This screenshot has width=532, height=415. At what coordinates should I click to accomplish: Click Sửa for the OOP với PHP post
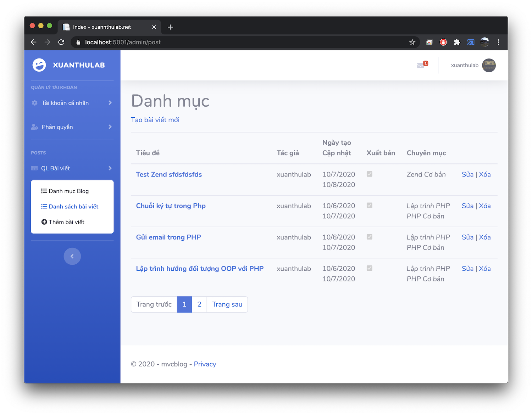(467, 269)
